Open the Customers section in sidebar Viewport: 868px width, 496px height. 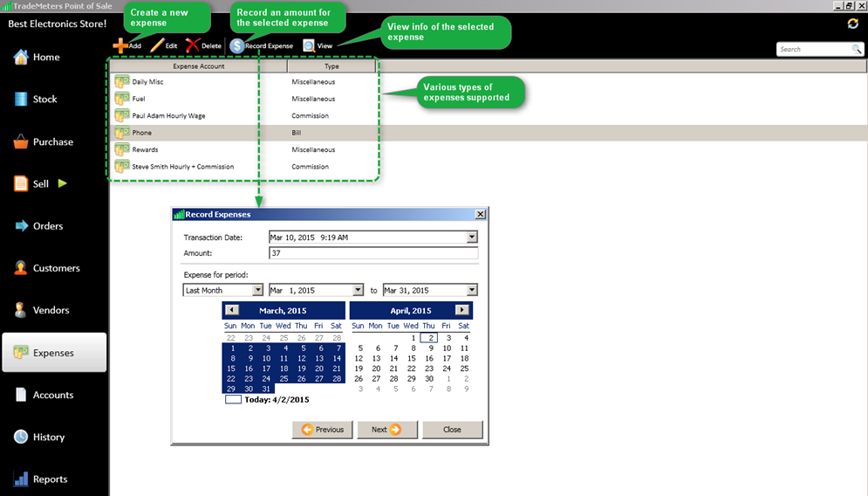tap(56, 268)
